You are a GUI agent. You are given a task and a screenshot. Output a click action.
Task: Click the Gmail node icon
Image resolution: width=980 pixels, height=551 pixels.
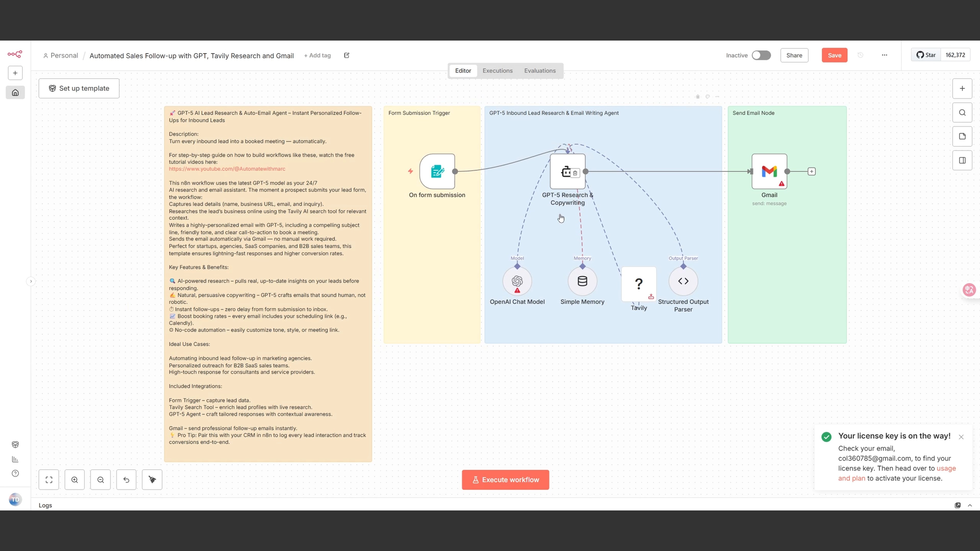click(x=769, y=171)
